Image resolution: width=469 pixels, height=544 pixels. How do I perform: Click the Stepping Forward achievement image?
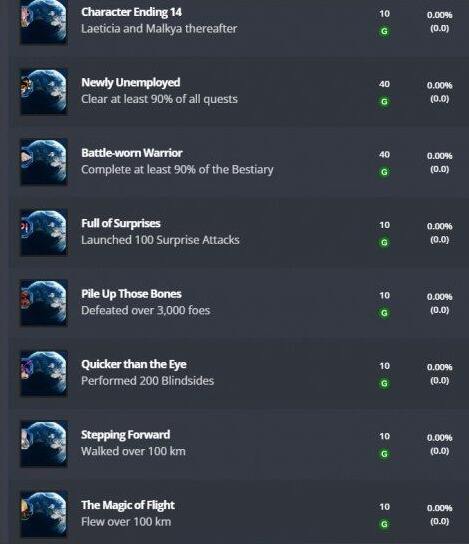click(44, 444)
